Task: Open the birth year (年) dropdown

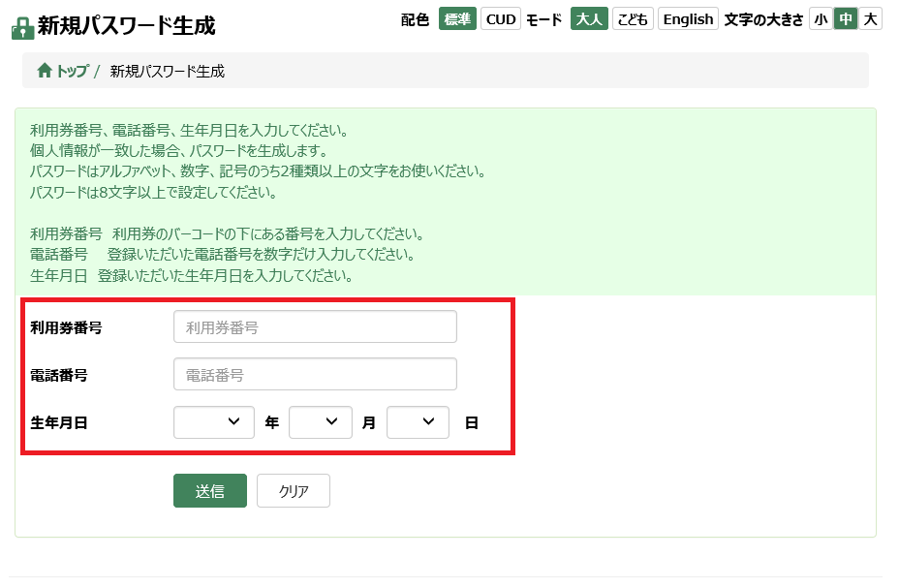Action: (x=214, y=422)
